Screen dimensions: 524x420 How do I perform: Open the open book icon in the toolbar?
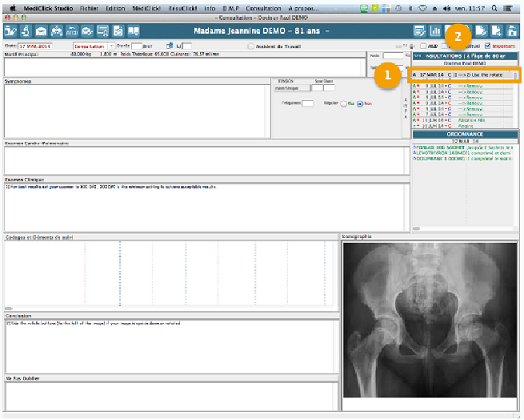(133, 31)
